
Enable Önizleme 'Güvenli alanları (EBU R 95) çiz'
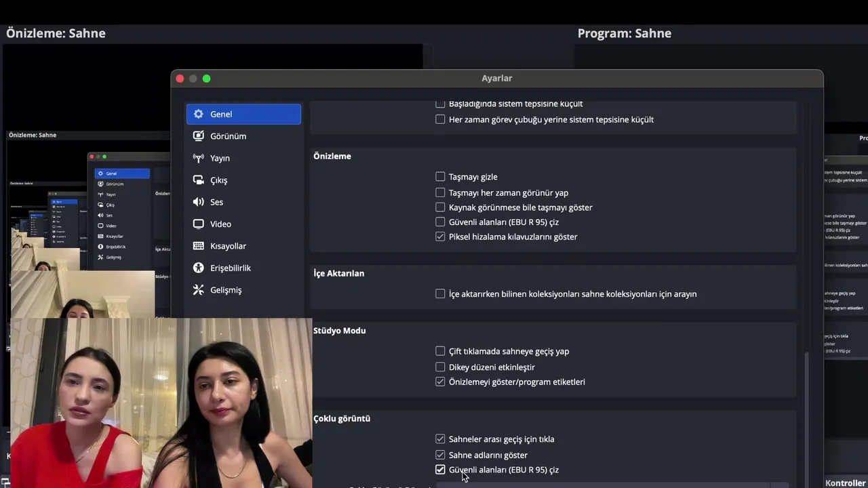tap(440, 222)
